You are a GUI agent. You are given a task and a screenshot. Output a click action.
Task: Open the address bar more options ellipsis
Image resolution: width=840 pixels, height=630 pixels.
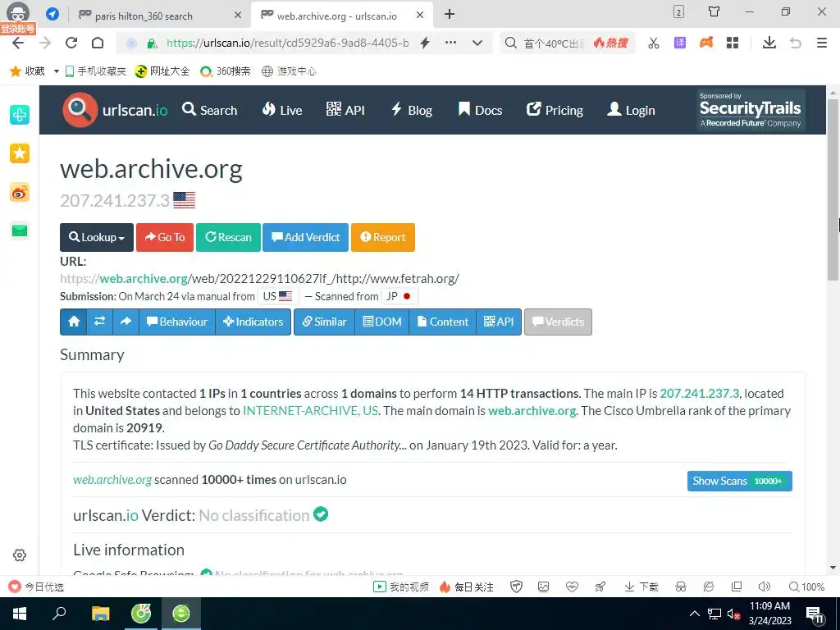(451, 43)
